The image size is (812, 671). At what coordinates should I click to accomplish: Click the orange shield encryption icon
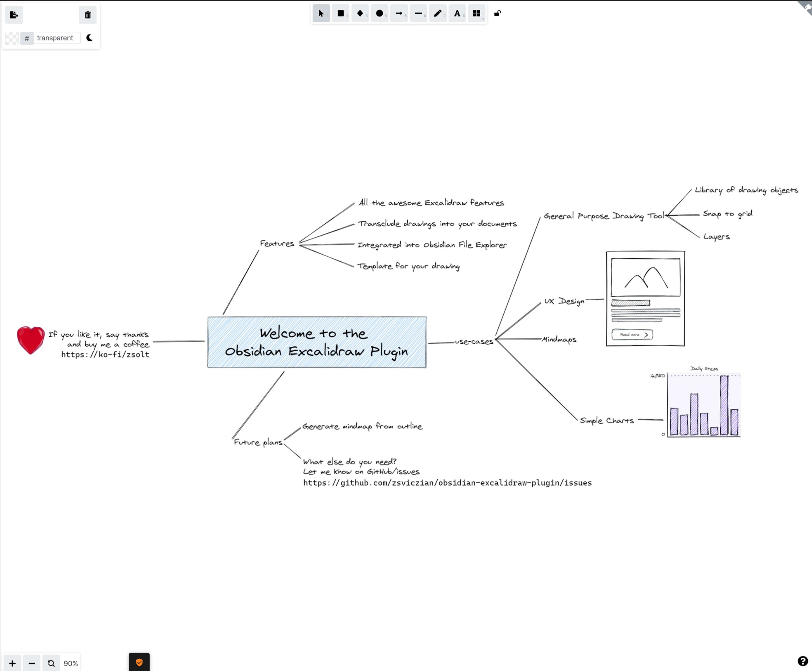pos(139,662)
